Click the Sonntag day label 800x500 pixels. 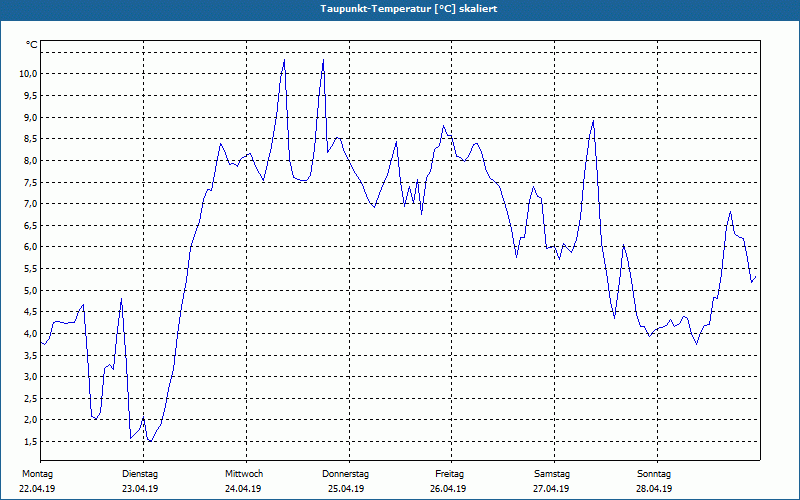pos(654,474)
